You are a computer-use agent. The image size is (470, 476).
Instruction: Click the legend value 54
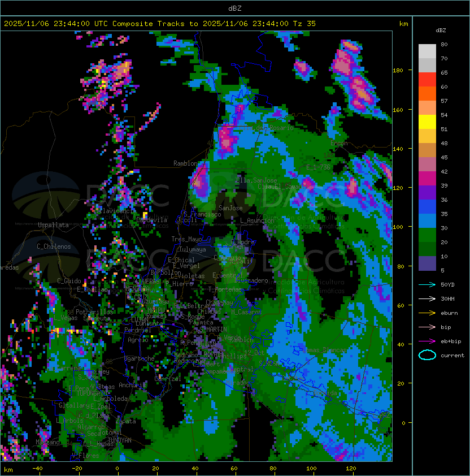tap(444, 115)
